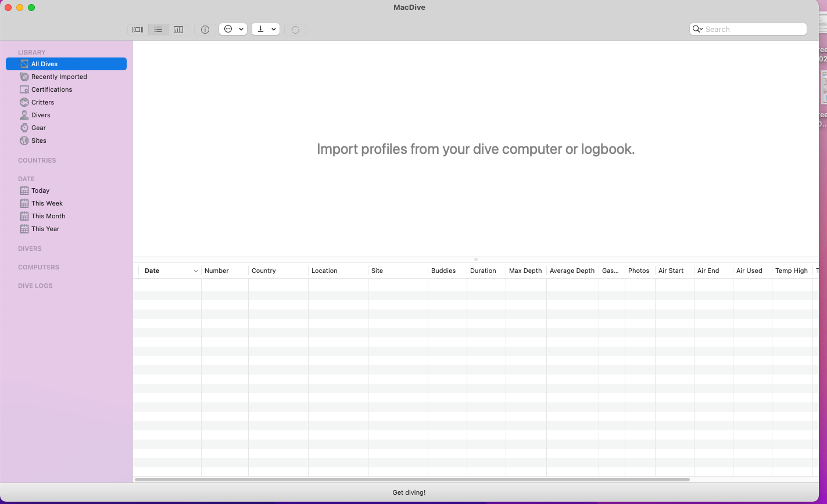Open the search options magnifier dropdown
Viewport: 827px width, 504px height.
click(697, 29)
